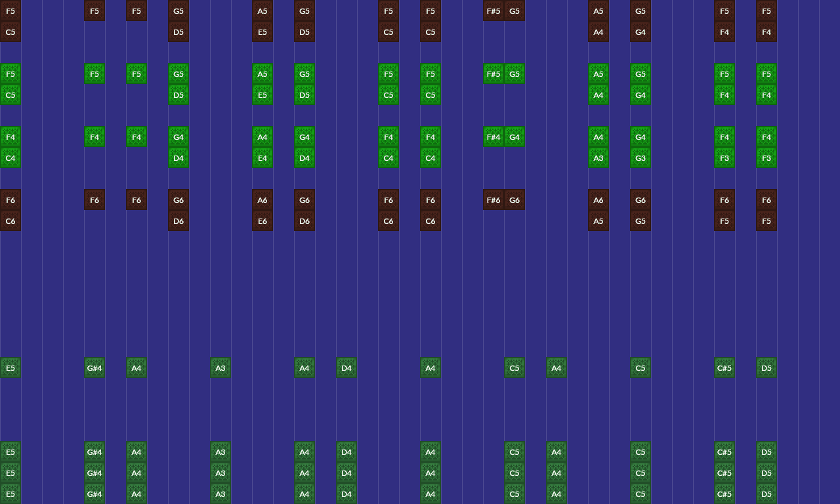Click the dark red F#5 note block
840x504 pixels.
pyautogui.click(x=493, y=10)
